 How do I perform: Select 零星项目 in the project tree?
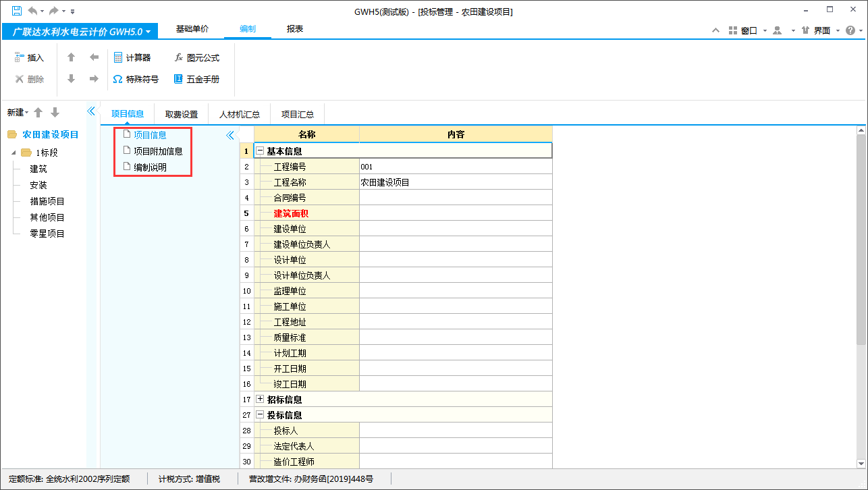[47, 234]
